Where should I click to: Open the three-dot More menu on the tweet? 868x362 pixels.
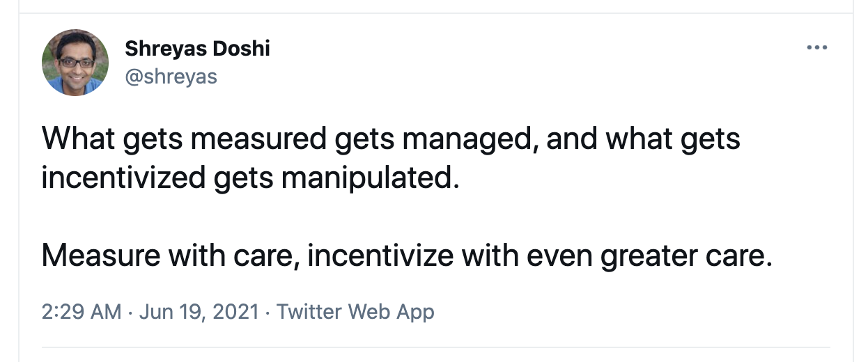[816, 48]
